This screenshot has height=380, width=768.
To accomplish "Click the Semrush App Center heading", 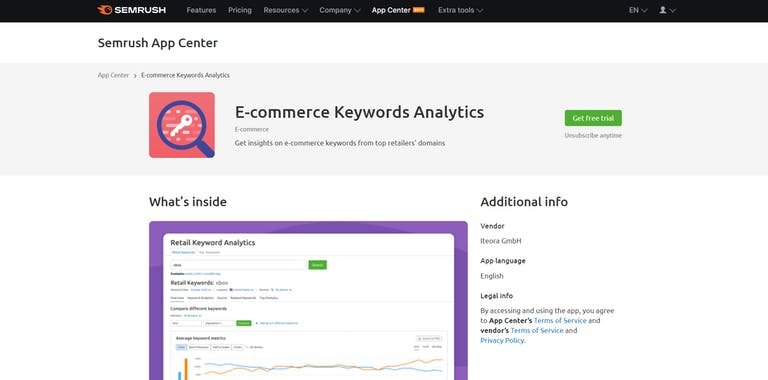I will coord(158,43).
